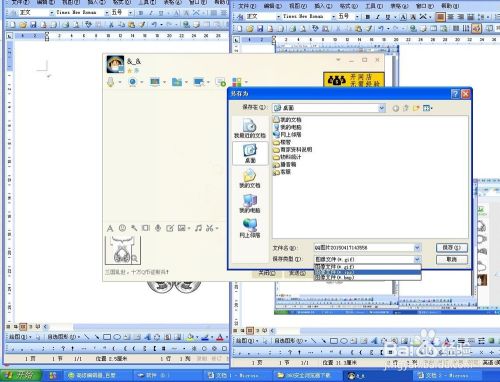The image size is (500, 382).
Task: Expand the font name dropdown in right Word
Action: 333,16
